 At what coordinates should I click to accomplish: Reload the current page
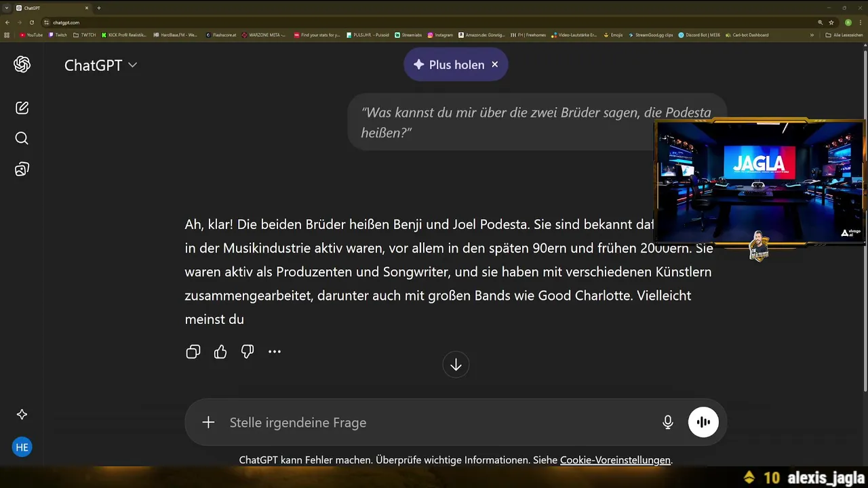coord(31,22)
